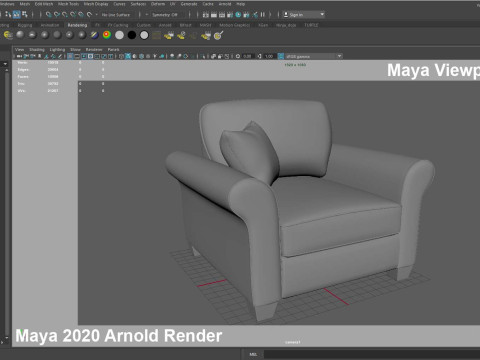Screen dimensions: 480x360
Task: Switch to the XGen shelf tab
Action: 263,25
